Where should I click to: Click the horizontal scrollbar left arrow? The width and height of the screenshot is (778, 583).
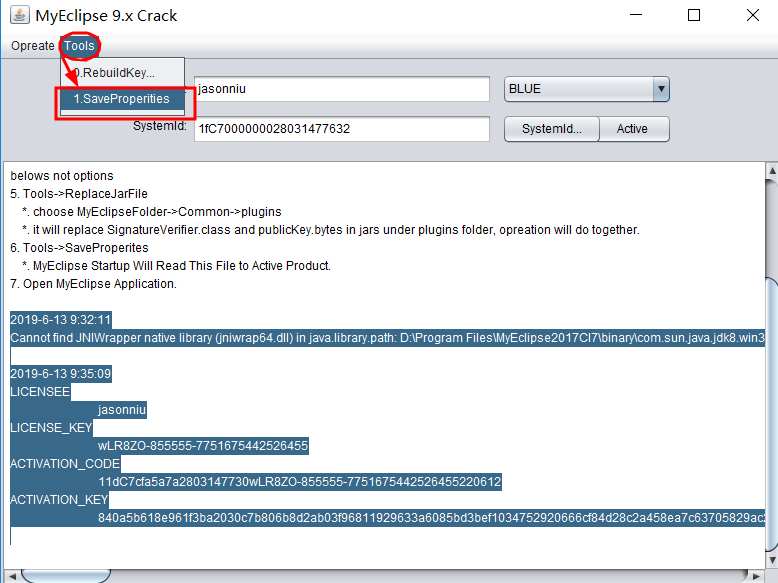click(x=12, y=576)
